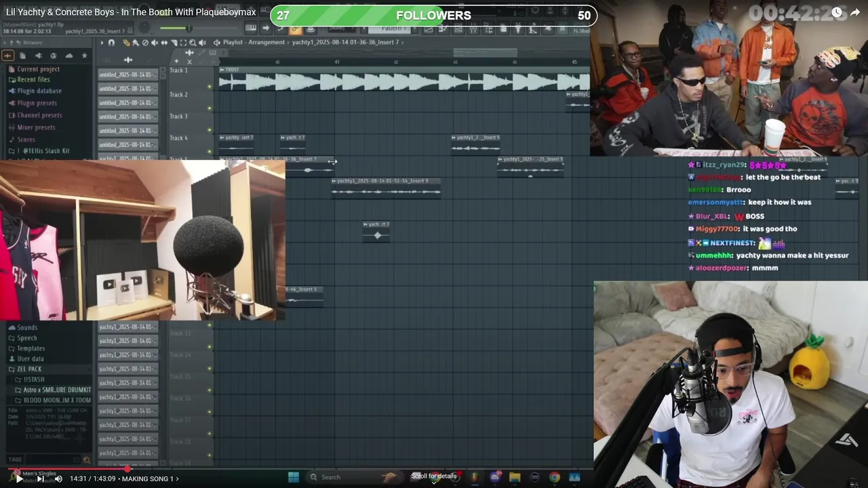Click the YouTube watch later clock icon
This screenshot has height=488, width=868.
pyautogui.click(x=836, y=12)
